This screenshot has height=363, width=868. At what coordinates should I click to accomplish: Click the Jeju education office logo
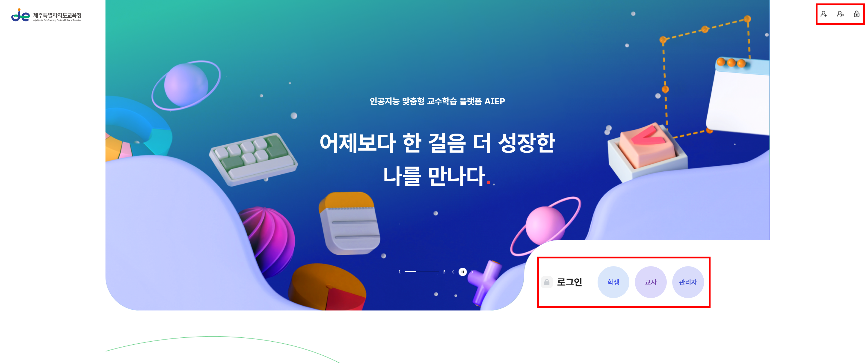point(46,15)
